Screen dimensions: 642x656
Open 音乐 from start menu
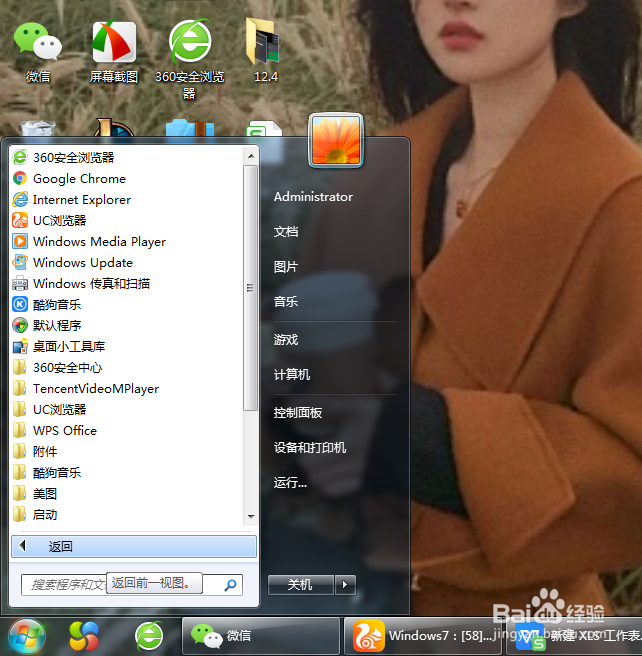(x=286, y=301)
